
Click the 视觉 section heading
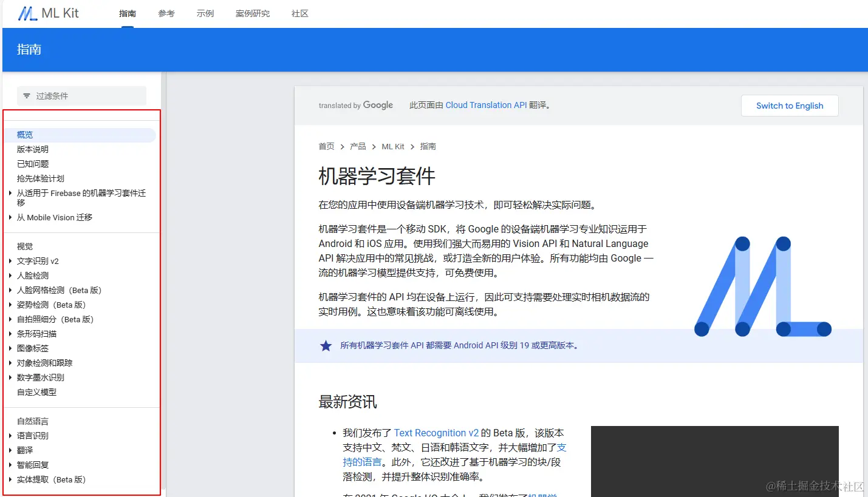(25, 246)
